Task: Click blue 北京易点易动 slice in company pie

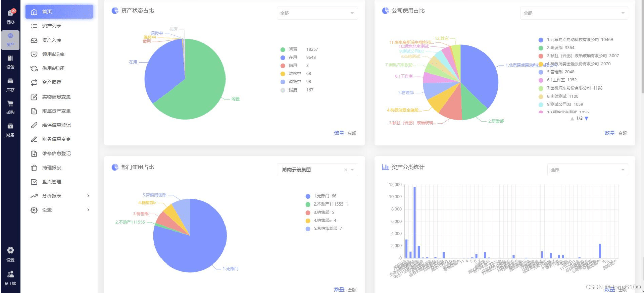Action: (479, 77)
